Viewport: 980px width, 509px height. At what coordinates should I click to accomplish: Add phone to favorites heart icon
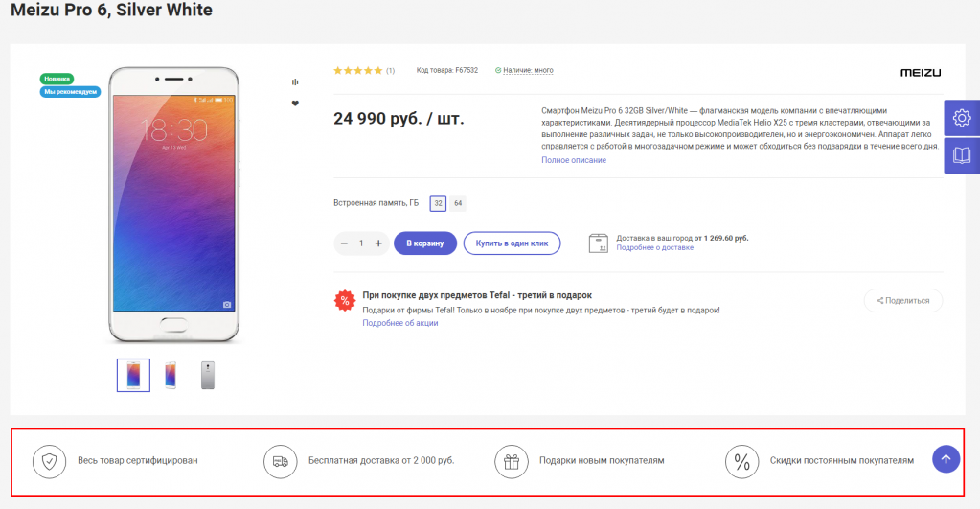tap(295, 104)
